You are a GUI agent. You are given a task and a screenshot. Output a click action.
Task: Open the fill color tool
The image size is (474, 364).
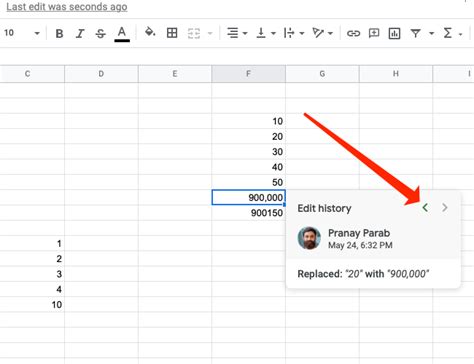tap(150, 33)
